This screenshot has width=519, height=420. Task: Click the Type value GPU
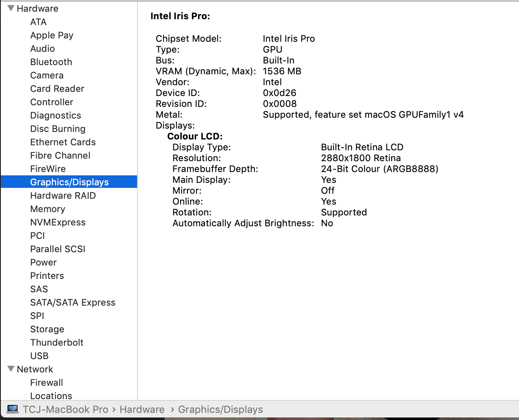[272, 49]
